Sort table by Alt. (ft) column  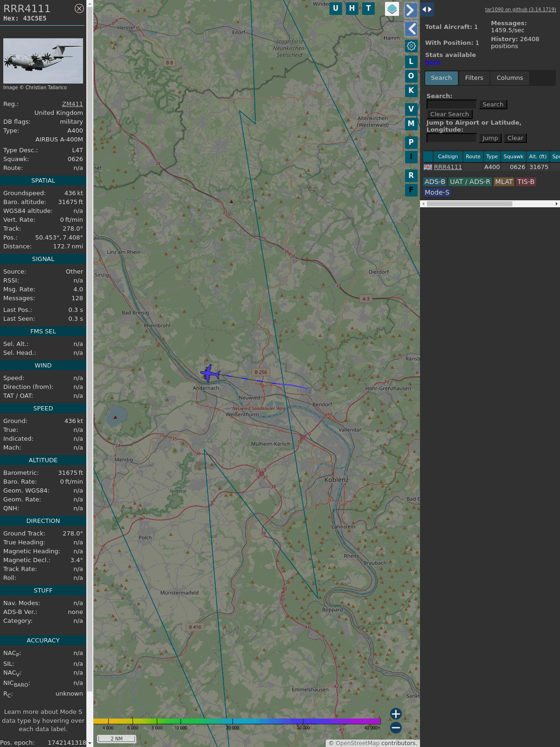tap(538, 157)
